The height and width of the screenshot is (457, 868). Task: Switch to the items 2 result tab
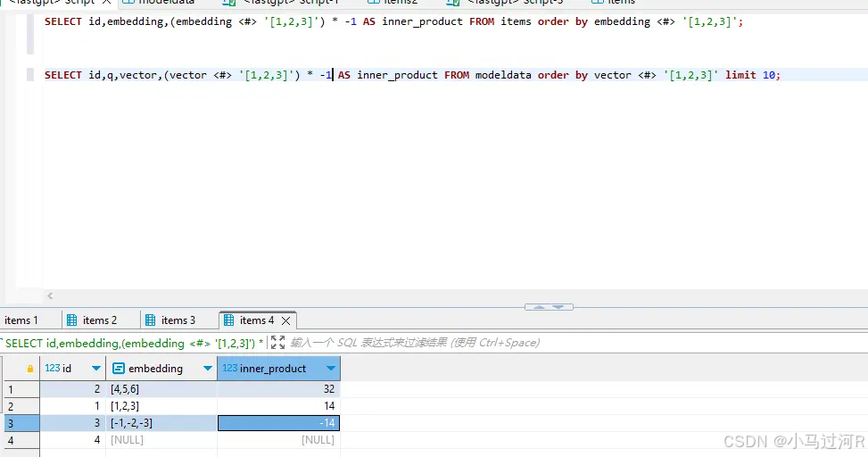(100, 320)
